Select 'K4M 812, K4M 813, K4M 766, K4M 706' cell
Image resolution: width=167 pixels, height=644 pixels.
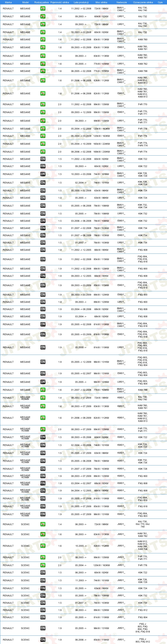(143, 545)
